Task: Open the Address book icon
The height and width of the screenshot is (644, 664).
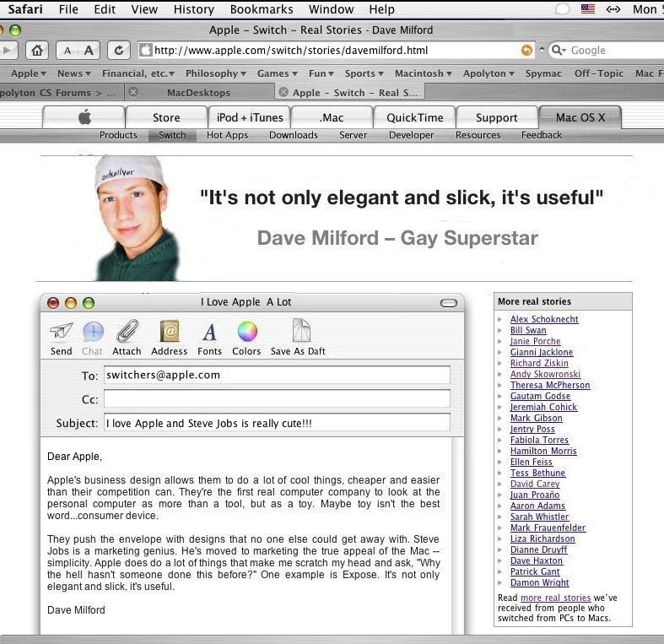Action: (x=169, y=331)
